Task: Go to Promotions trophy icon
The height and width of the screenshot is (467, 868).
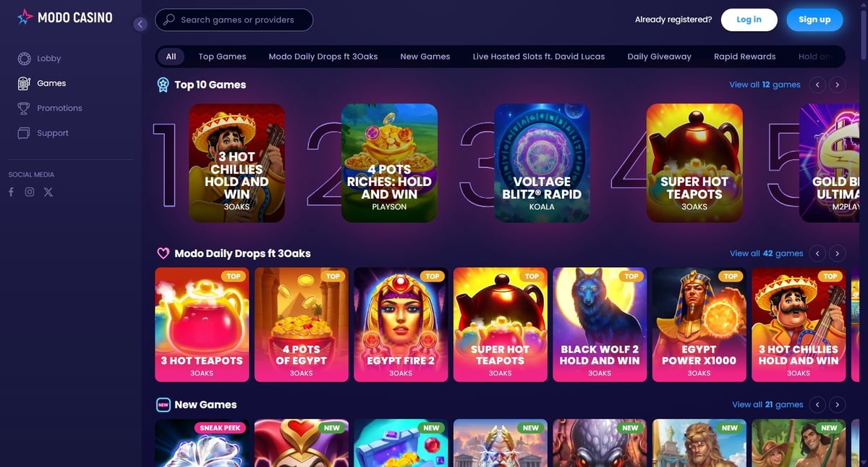Action: 24,108
